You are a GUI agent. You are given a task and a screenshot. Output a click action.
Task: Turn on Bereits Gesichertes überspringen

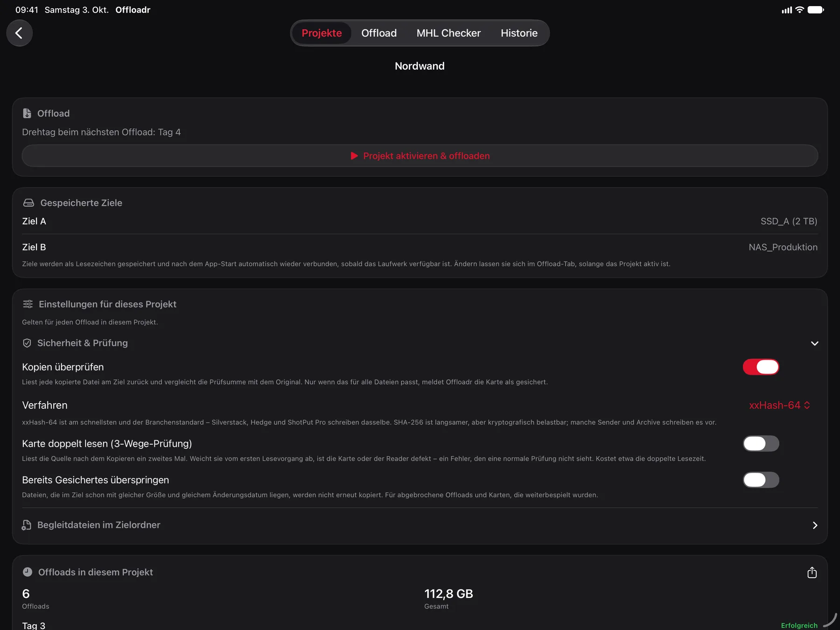coord(761,480)
